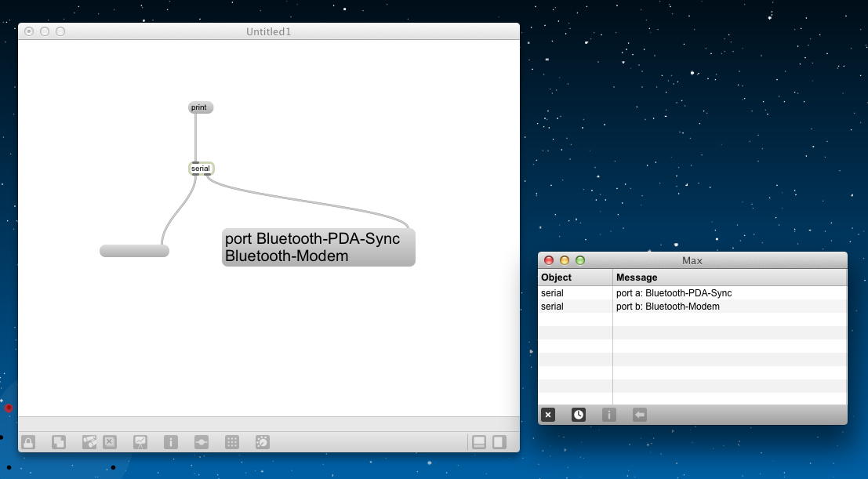Click the Message column header
868x479 pixels.
tap(730, 278)
